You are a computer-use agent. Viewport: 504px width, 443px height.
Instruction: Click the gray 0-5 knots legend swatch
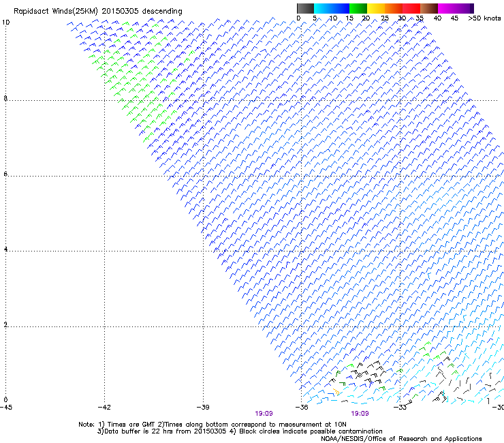click(305, 8)
